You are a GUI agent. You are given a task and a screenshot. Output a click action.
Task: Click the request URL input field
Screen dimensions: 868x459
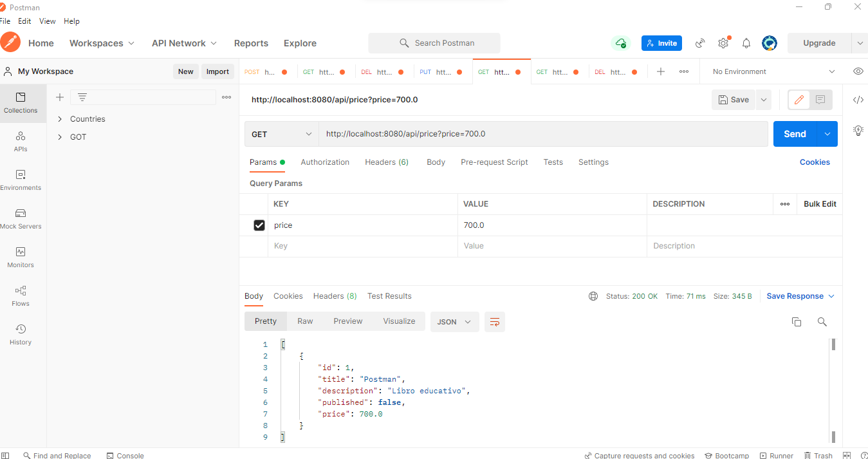pyautogui.click(x=543, y=134)
